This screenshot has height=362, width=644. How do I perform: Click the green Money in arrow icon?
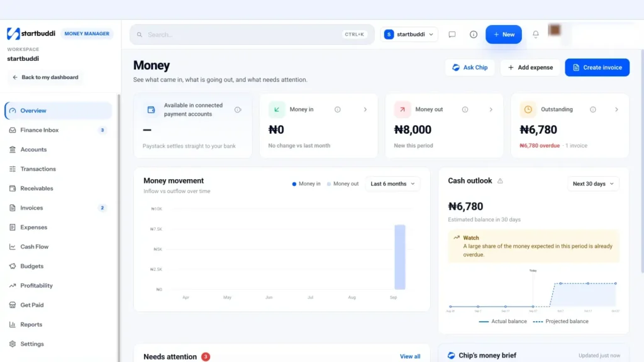click(277, 109)
